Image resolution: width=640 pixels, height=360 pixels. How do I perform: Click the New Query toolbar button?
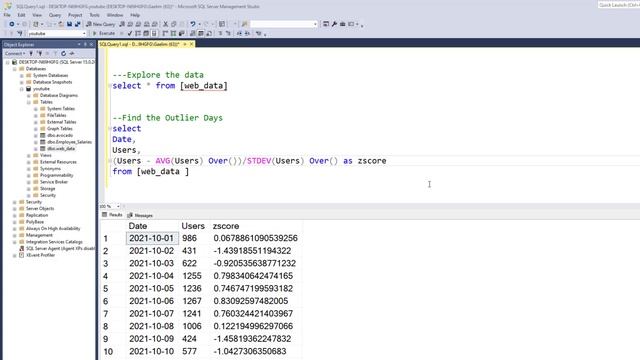tap(100, 24)
